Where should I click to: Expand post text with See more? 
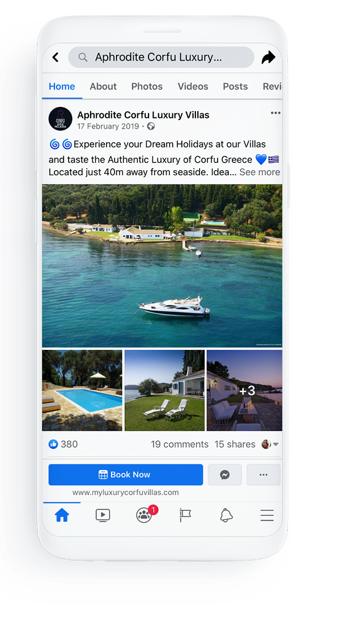click(260, 172)
